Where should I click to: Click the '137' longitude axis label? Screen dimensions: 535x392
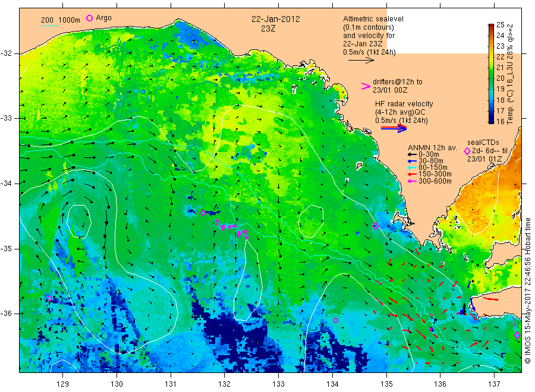tap(494, 384)
